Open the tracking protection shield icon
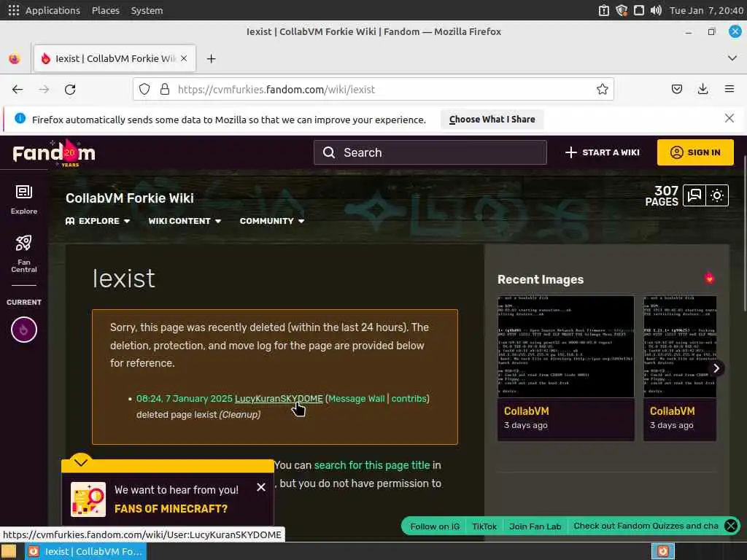 (x=144, y=89)
